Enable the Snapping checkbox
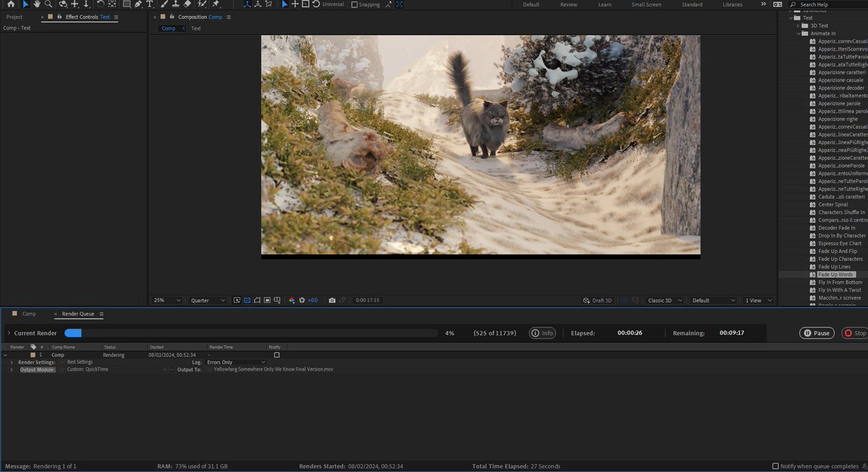This screenshot has height=472, width=868. [x=354, y=4]
